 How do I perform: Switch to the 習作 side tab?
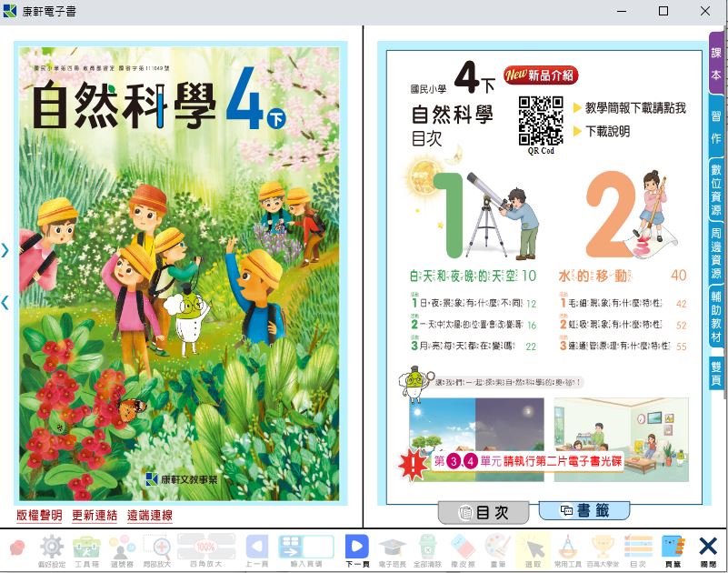point(716,126)
